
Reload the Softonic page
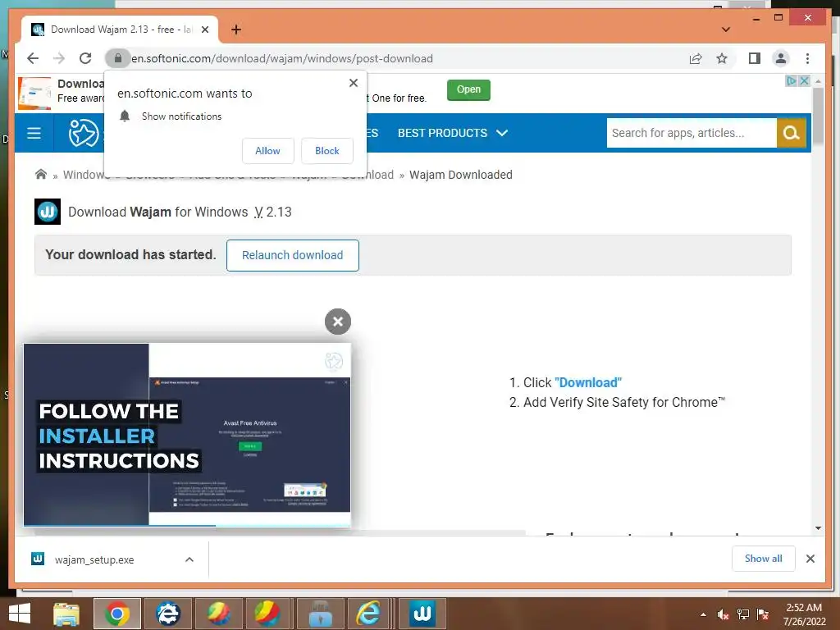tap(85, 58)
